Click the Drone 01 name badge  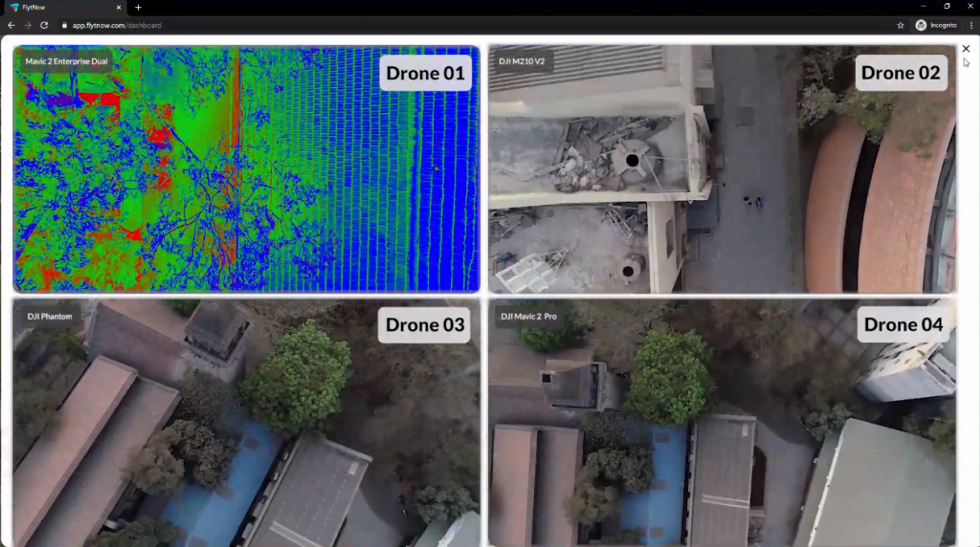pos(425,73)
